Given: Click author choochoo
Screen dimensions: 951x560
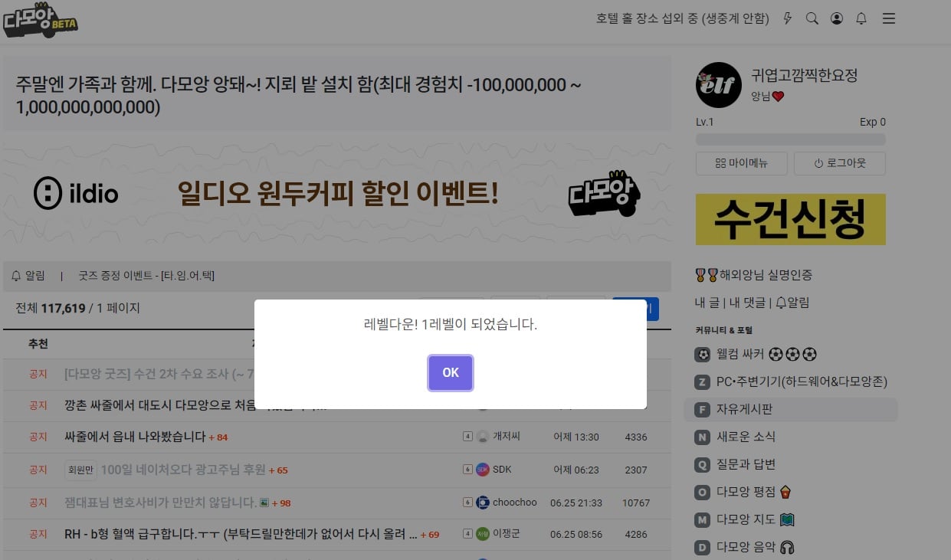Looking at the screenshot, I should pos(515,503).
